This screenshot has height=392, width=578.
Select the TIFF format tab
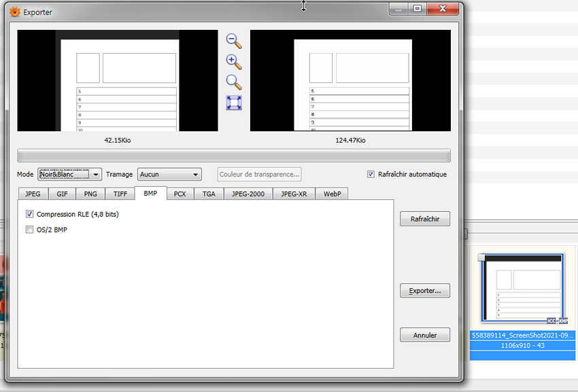click(120, 194)
